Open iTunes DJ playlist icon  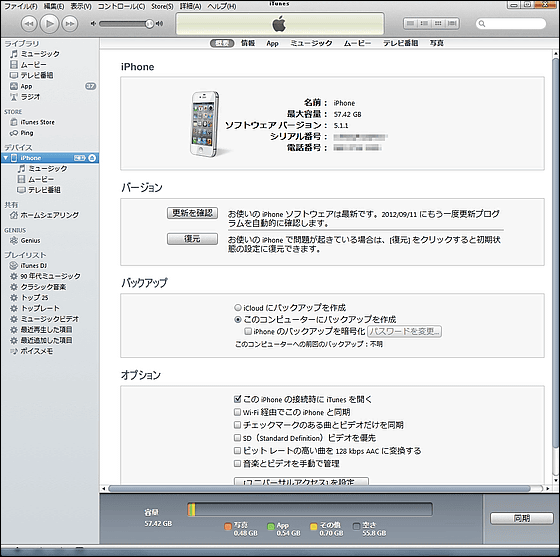point(14,265)
